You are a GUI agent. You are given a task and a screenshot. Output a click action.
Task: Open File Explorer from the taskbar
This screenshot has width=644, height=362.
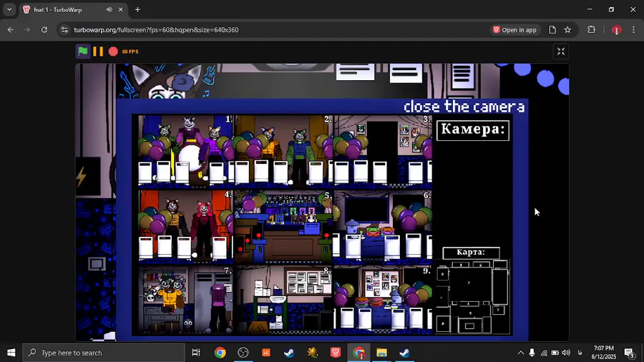click(x=381, y=353)
